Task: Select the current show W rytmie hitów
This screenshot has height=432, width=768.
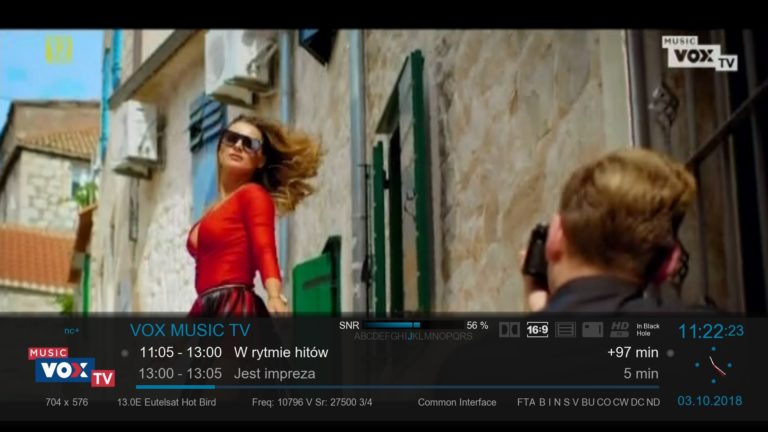Action: pyautogui.click(x=281, y=352)
